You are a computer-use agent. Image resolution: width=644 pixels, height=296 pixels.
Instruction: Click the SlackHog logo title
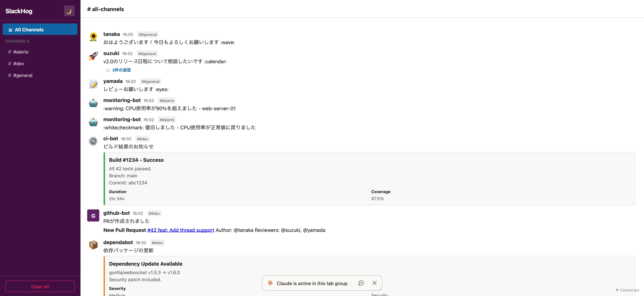click(19, 11)
